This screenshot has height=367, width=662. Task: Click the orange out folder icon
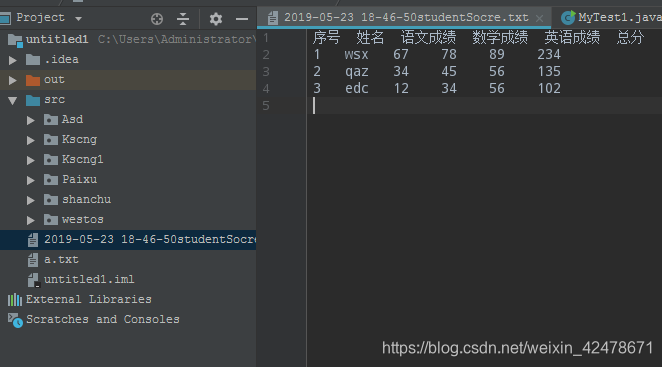click(x=33, y=80)
